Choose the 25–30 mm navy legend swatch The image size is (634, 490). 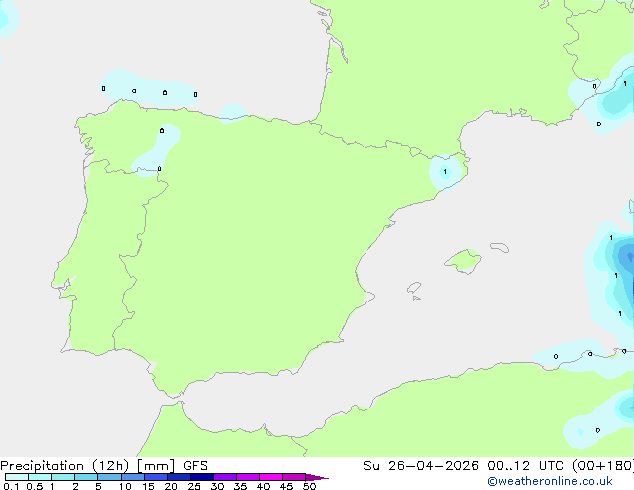click(202, 477)
